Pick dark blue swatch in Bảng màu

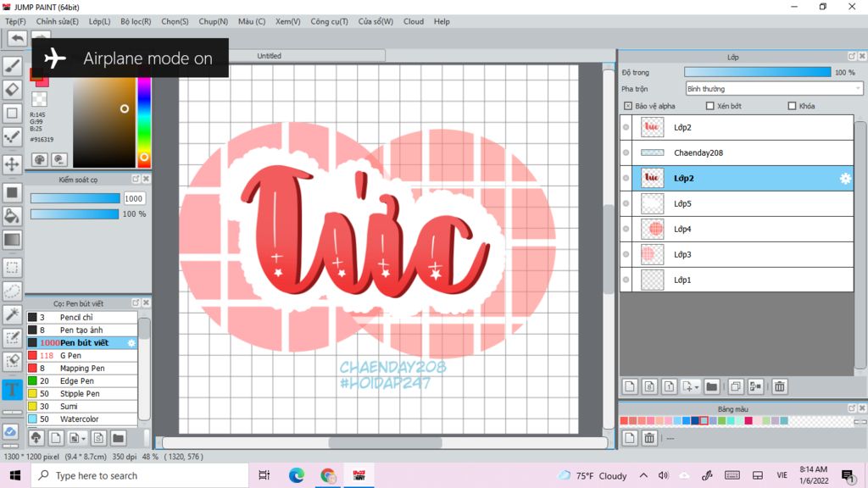coord(695,421)
